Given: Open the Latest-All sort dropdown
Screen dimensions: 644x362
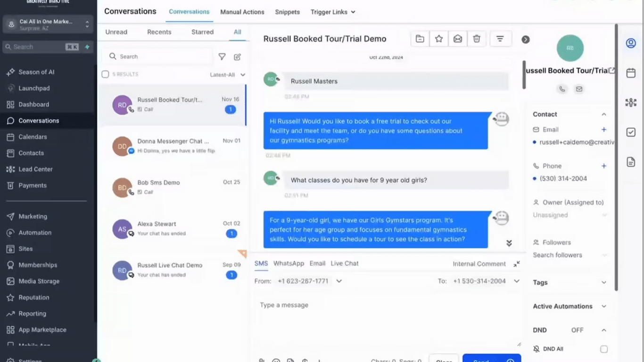Looking at the screenshot, I should (x=228, y=75).
